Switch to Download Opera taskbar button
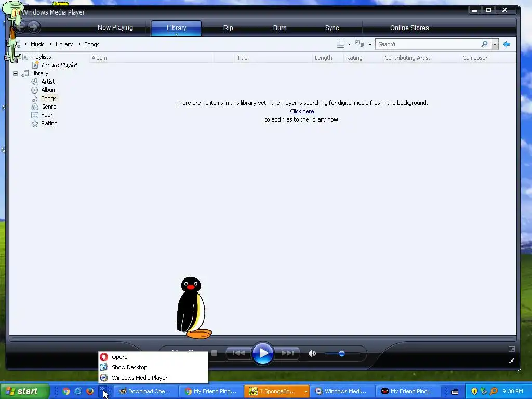Image resolution: width=532 pixels, height=399 pixels. coord(145,391)
